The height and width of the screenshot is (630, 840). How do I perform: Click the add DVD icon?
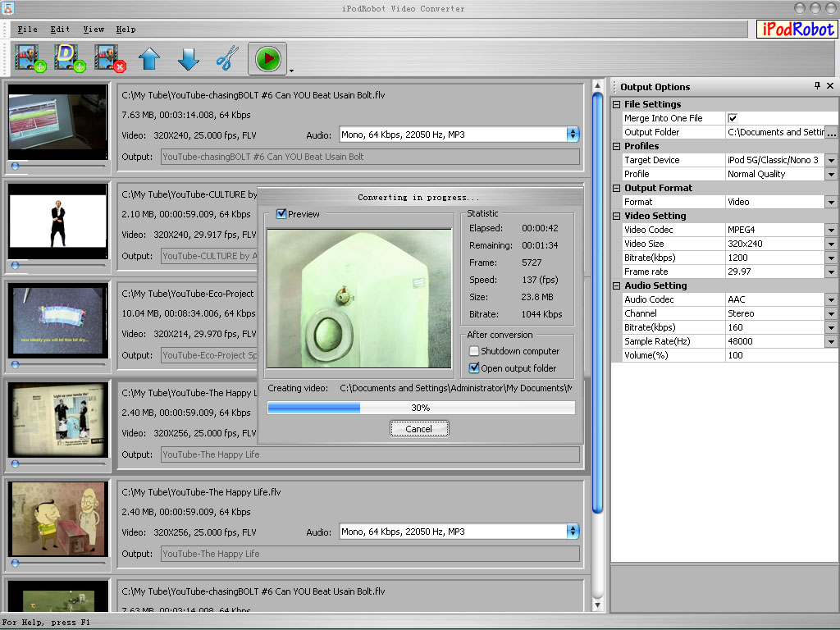[x=68, y=58]
